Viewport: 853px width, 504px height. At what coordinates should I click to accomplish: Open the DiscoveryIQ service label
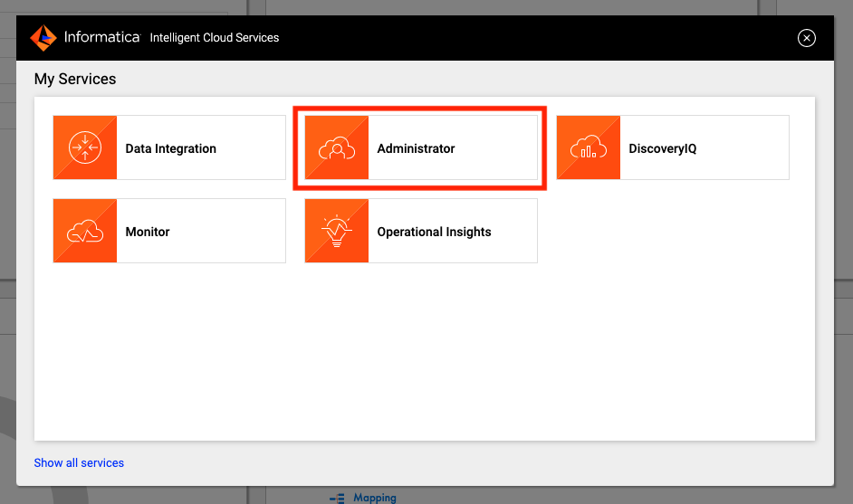662,148
